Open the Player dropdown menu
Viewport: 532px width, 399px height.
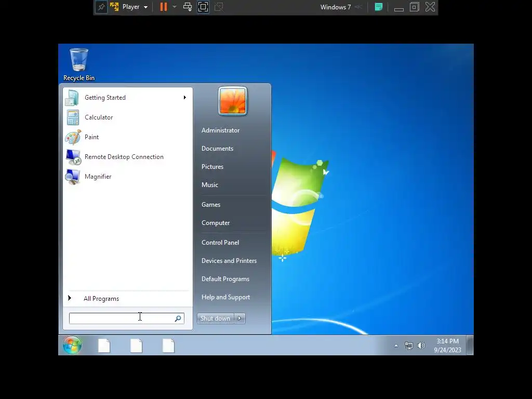coord(135,7)
